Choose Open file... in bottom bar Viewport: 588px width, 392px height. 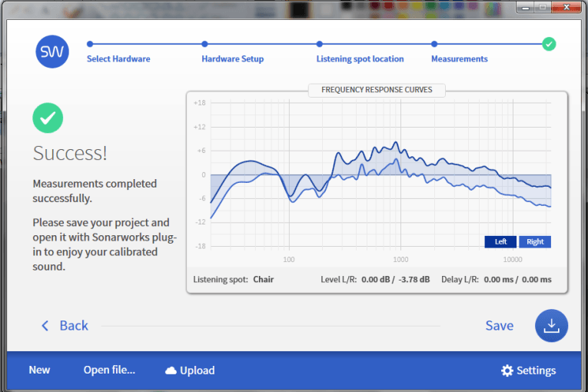tap(109, 370)
